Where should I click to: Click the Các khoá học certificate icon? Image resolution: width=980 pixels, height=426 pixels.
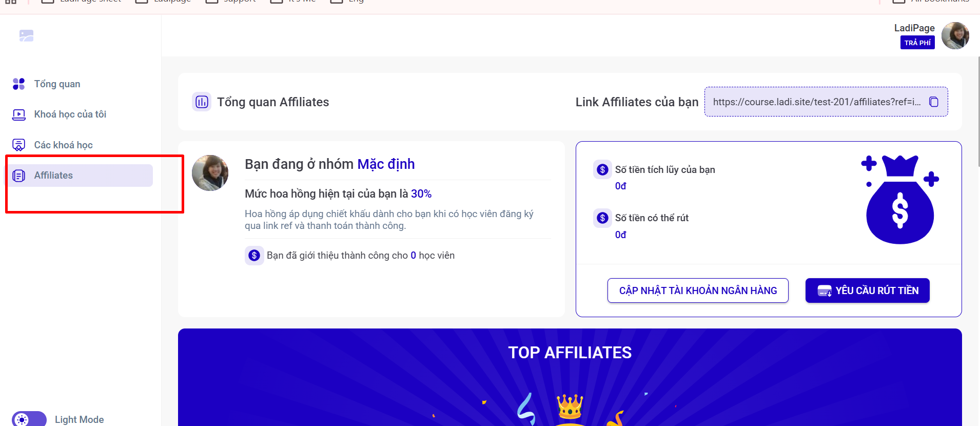(19, 145)
